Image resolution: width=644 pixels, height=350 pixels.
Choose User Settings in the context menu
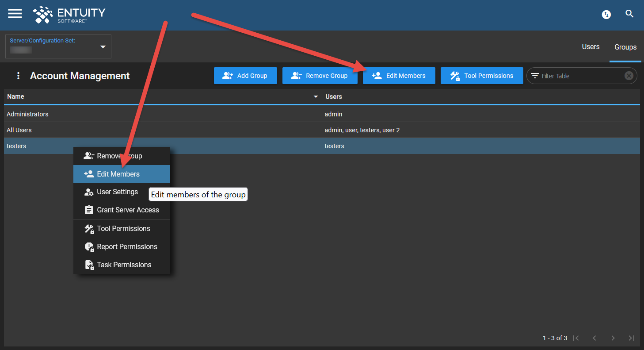click(x=117, y=192)
